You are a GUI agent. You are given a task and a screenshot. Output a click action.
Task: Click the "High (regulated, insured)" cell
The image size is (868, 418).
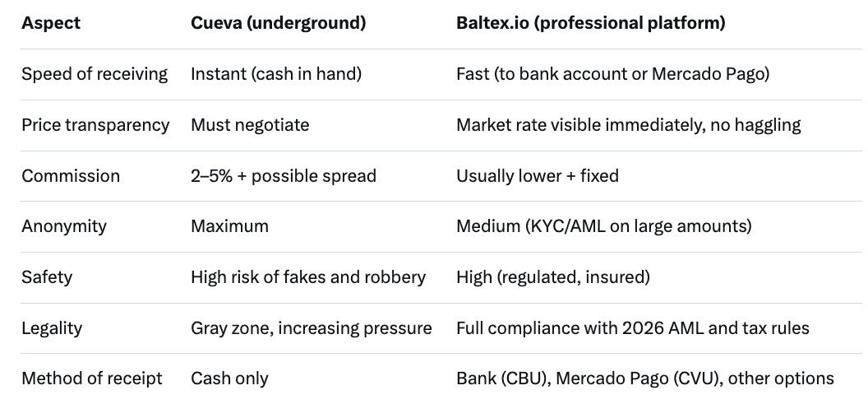tap(552, 277)
